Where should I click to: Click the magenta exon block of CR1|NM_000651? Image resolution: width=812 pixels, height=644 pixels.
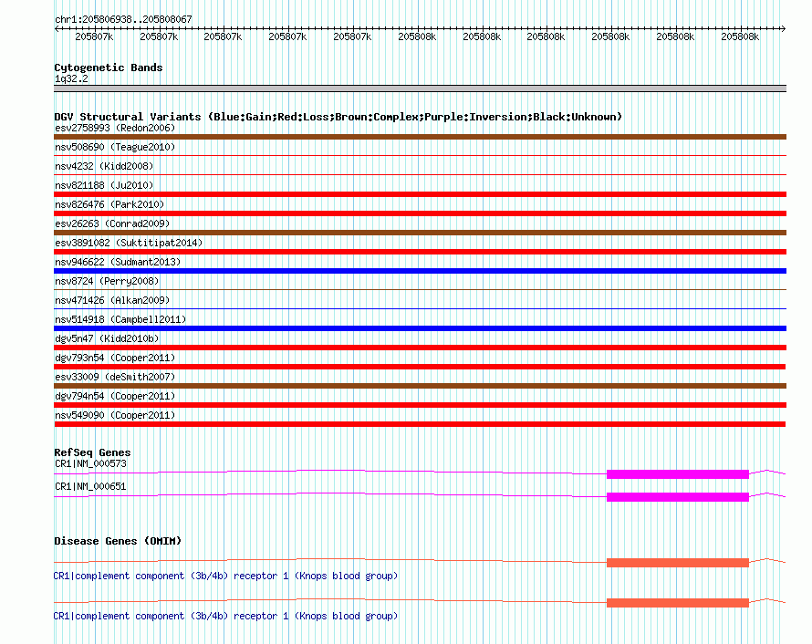point(678,497)
